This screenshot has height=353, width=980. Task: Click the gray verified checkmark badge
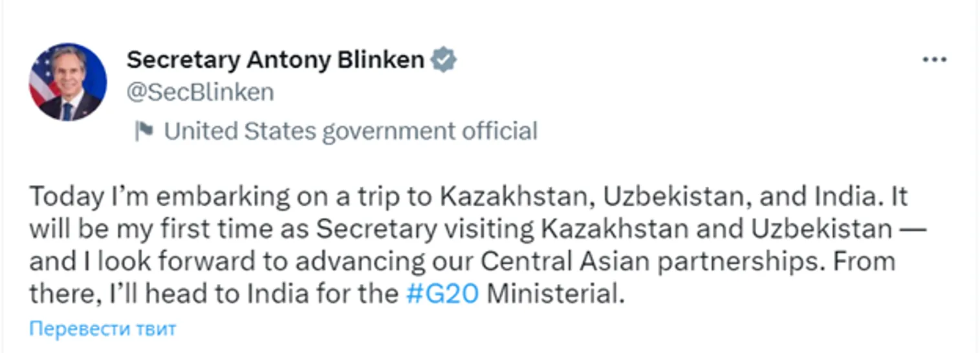click(444, 60)
